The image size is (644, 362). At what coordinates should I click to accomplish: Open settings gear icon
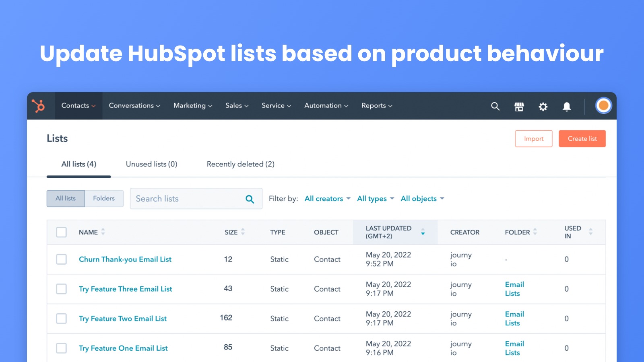click(543, 107)
